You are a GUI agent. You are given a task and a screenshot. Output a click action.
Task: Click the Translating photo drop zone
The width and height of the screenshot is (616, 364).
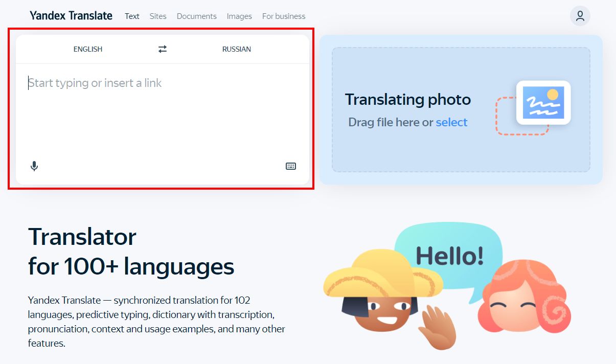point(461,109)
